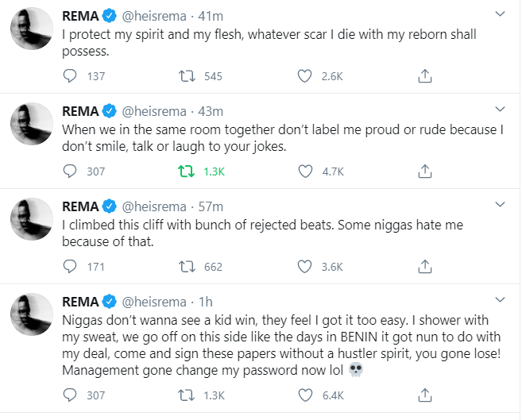Click the 1h timestamp on the last tweet
This screenshot has width=522, height=420.
click(x=206, y=301)
